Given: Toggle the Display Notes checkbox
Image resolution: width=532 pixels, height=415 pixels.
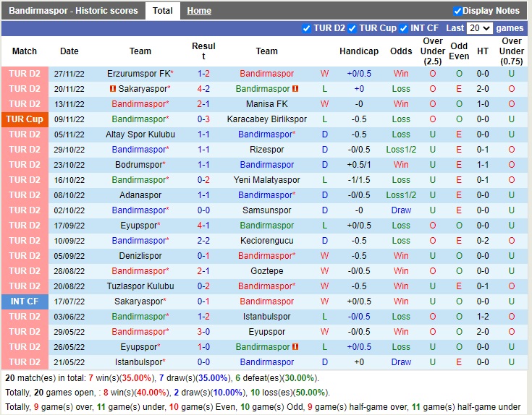Looking at the screenshot, I should (x=457, y=11).
